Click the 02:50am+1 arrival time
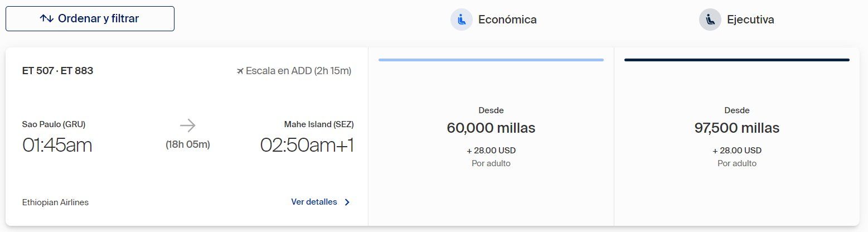Screen dimensions: 868x232 pyautogui.click(x=307, y=145)
